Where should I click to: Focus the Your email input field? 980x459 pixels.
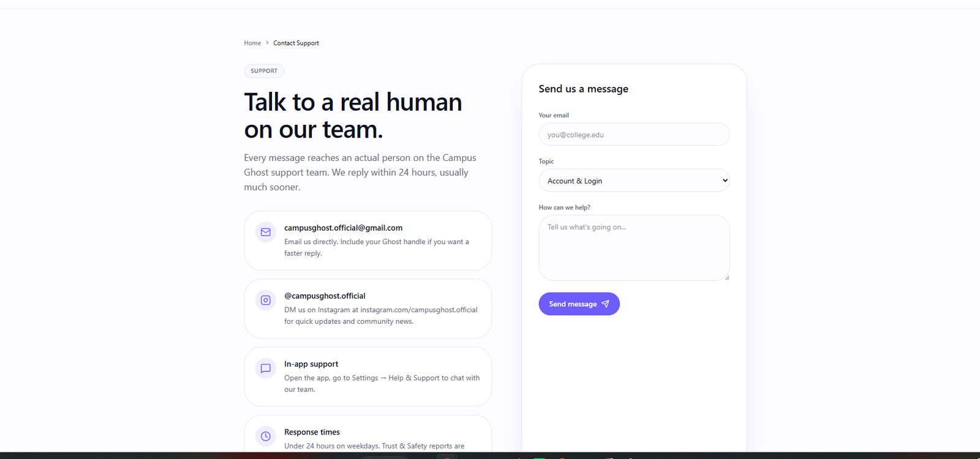634,135
